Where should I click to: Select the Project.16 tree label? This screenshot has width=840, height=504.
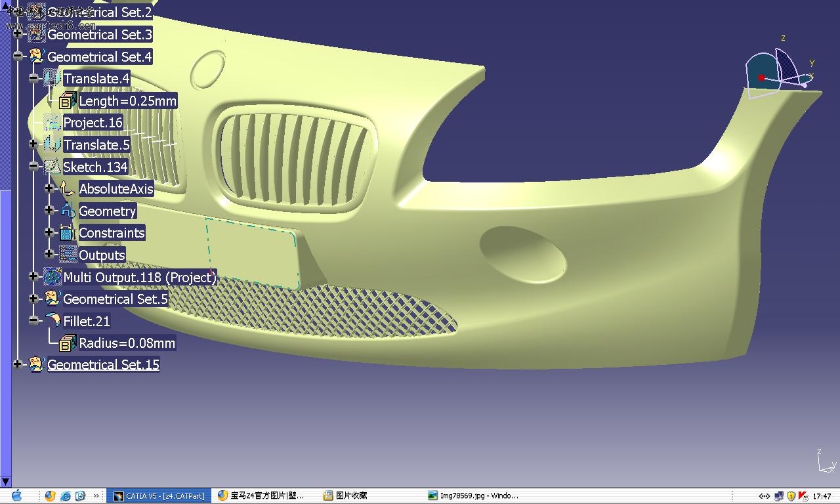point(93,123)
